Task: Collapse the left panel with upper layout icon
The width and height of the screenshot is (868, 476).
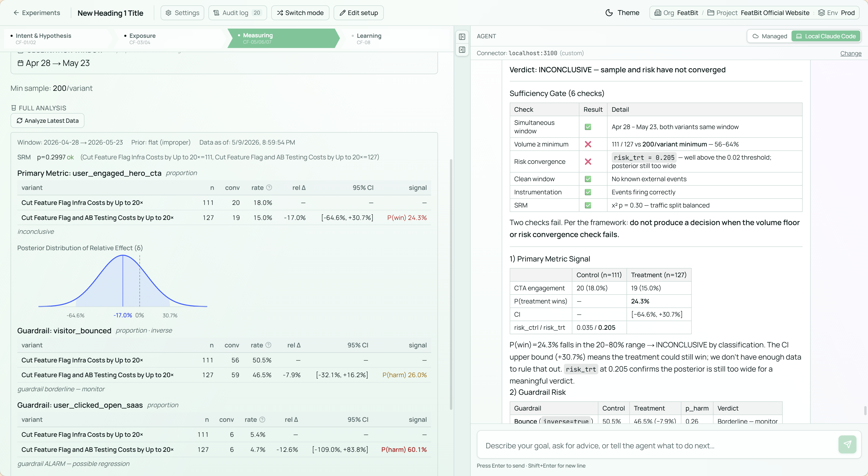Action: coord(462,37)
